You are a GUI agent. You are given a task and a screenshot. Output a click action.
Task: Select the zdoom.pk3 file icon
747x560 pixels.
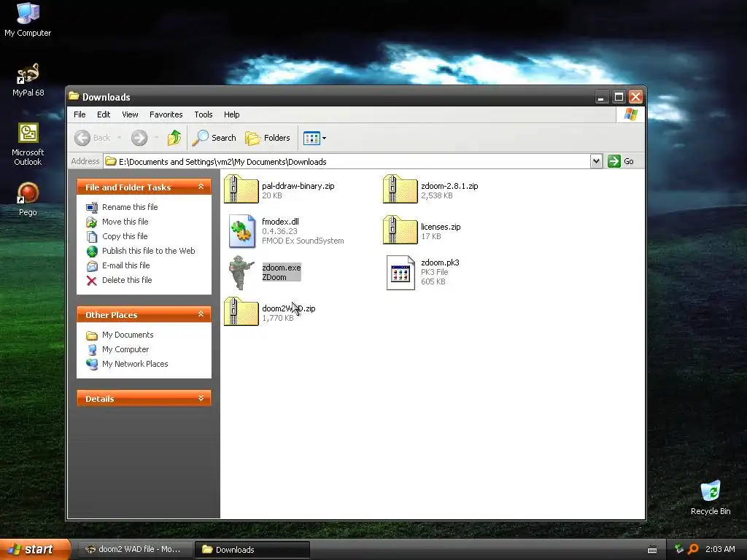tap(400, 273)
